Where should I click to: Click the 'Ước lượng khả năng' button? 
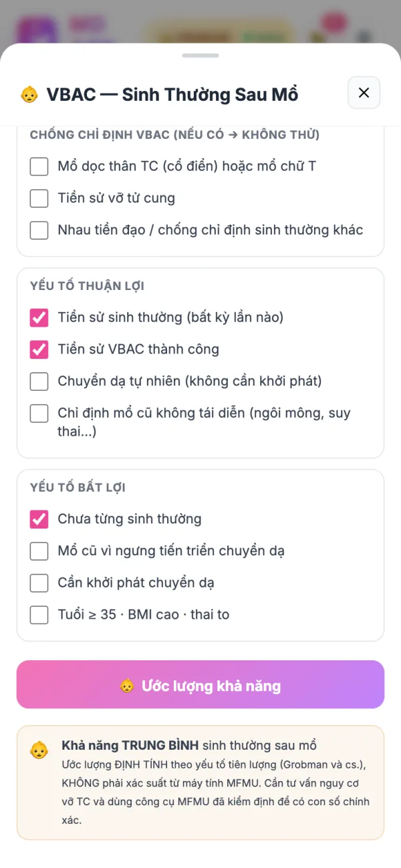click(x=200, y=685)
